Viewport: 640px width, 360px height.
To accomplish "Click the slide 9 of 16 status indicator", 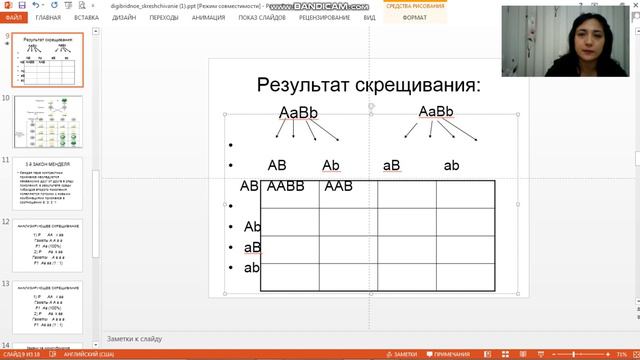I will pyautogui.click(x=21, y=354).
